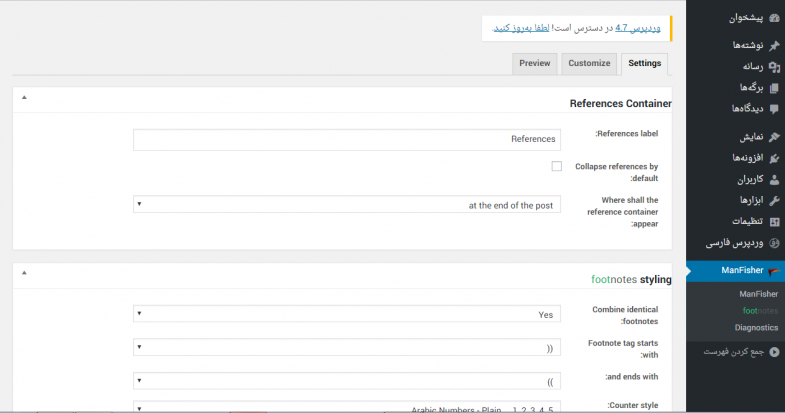
Task: Open وردپرس فارسی menu item
Action: (735, 243)
